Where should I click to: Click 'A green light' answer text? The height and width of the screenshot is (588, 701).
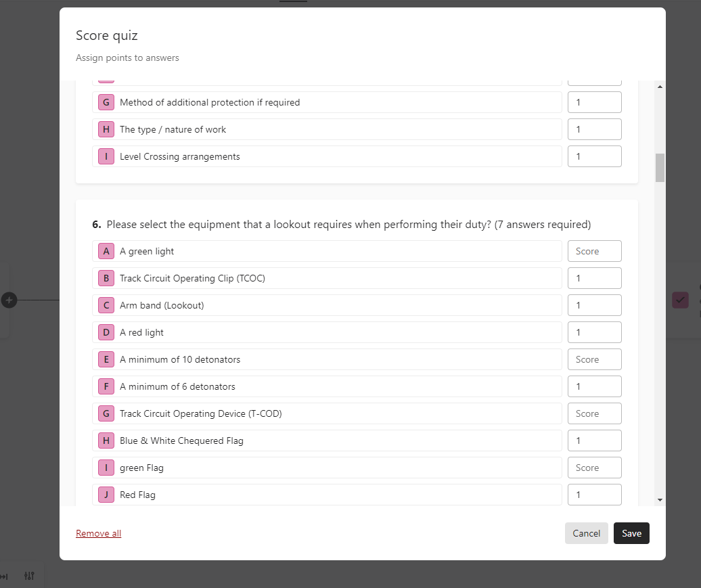147,251
